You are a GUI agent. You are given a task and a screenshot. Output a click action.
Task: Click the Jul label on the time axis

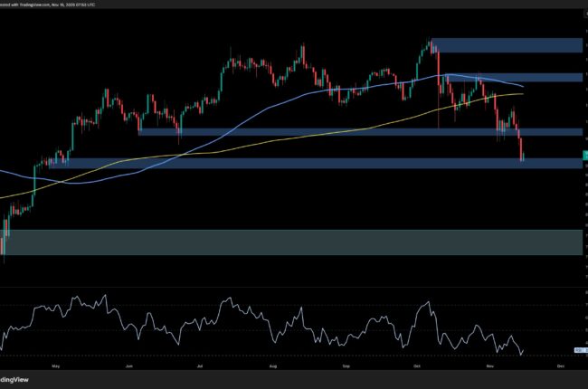click(198, 367)
